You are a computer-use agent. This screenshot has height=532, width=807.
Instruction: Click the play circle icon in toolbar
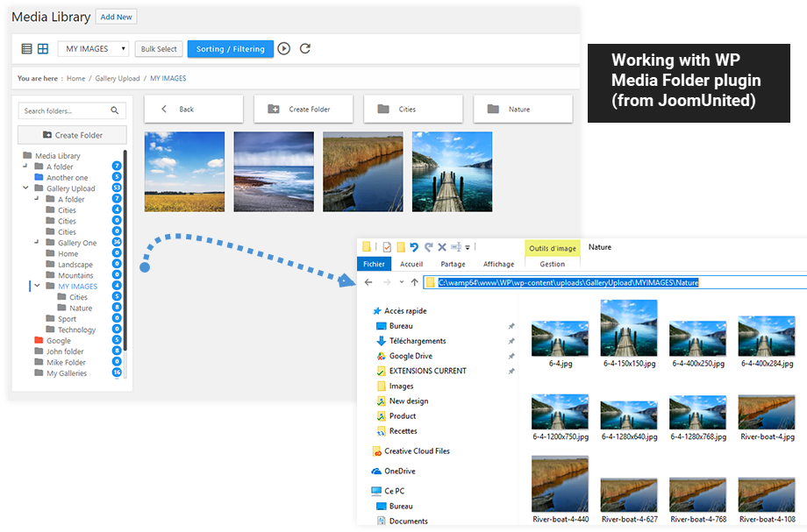[x=284, y=49]
